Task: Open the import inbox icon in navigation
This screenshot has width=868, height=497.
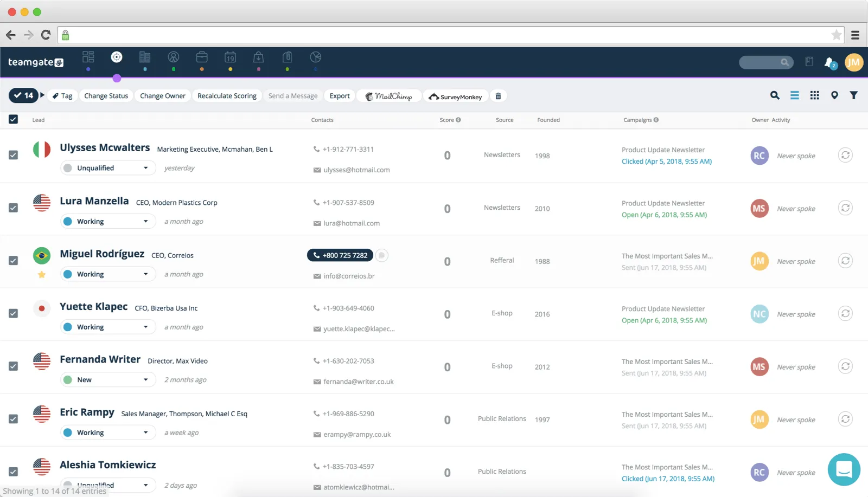Action: tap(259, 56)
